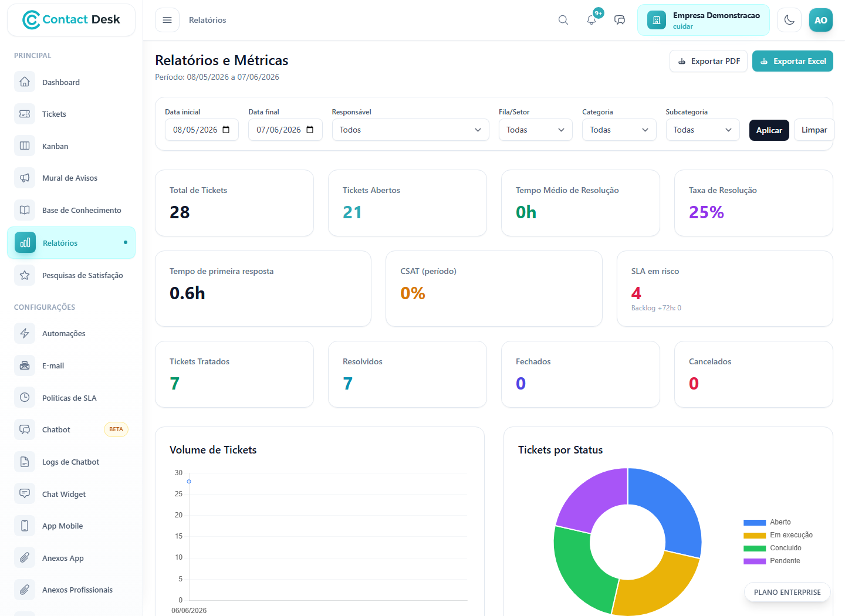Image resolution: width=845 pixels, height=616 pixels.
Task: Click the Data inicial date field
Action: 202,130
